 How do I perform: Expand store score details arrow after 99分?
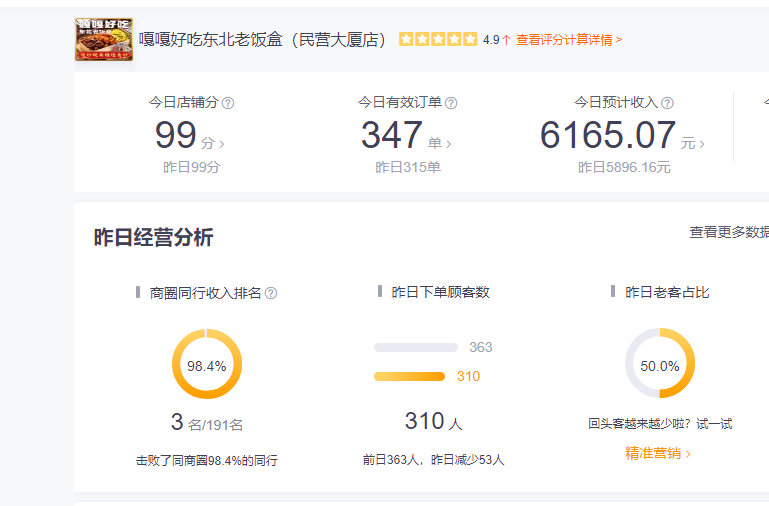click(x=221, y=144)
